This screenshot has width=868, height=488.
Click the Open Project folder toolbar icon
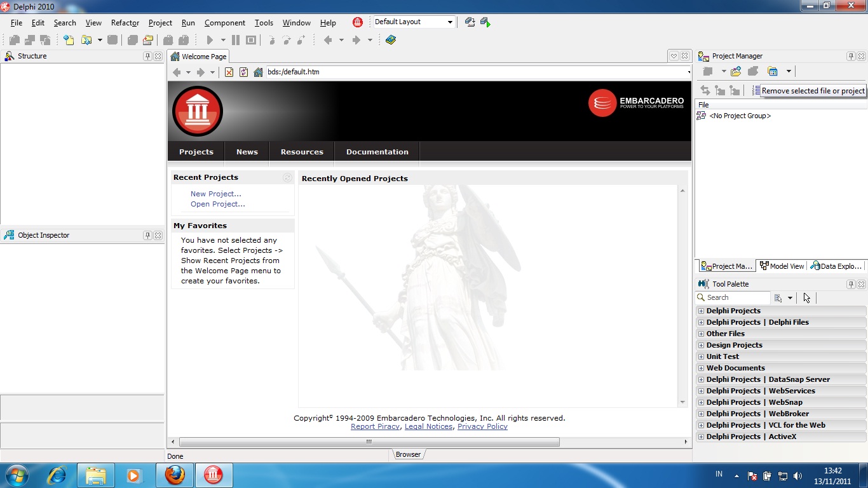pos(148,40)
